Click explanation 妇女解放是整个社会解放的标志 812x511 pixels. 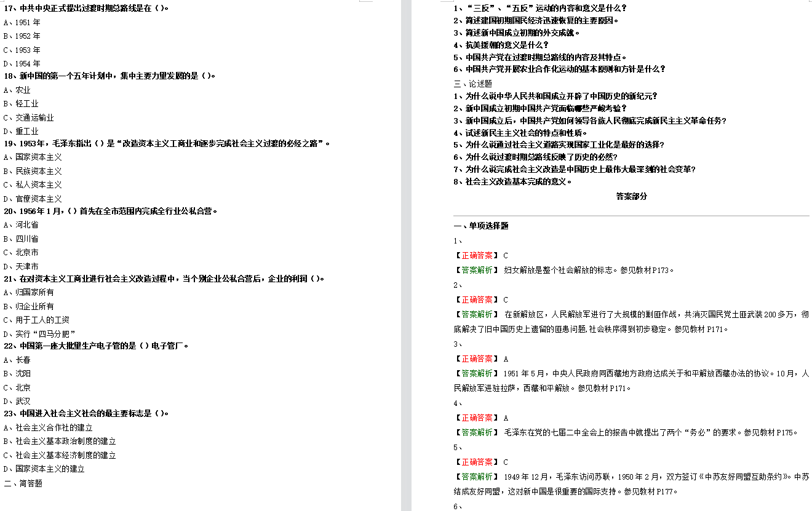tap(564, 271)
